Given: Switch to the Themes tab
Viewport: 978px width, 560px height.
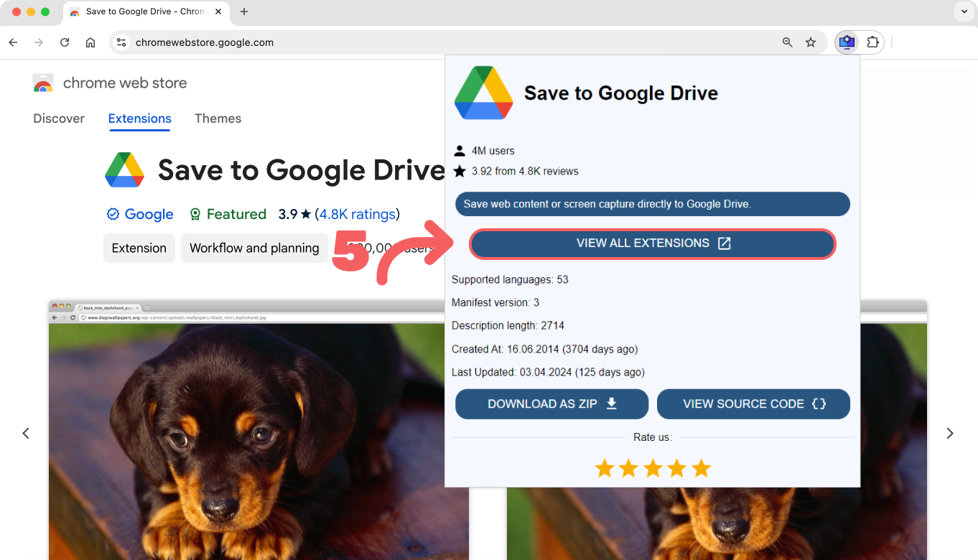Looking at the screenshot, I should (x=218, y=118).
